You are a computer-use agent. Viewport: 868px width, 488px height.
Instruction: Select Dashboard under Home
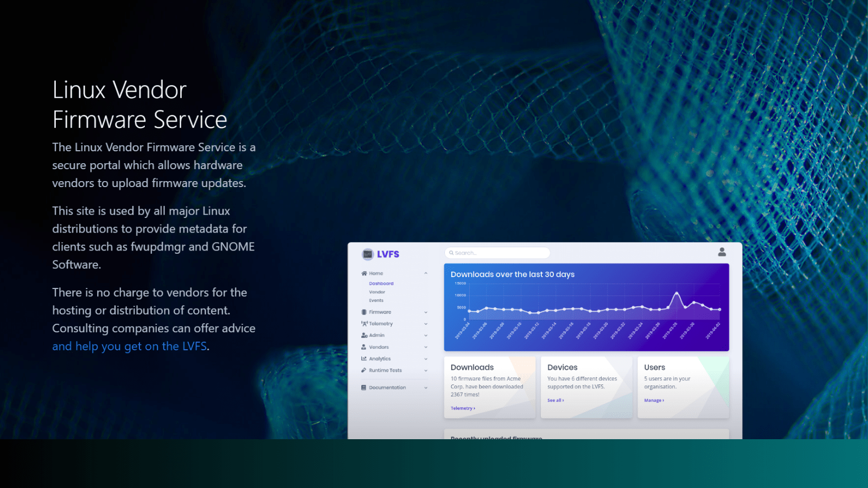381,284
